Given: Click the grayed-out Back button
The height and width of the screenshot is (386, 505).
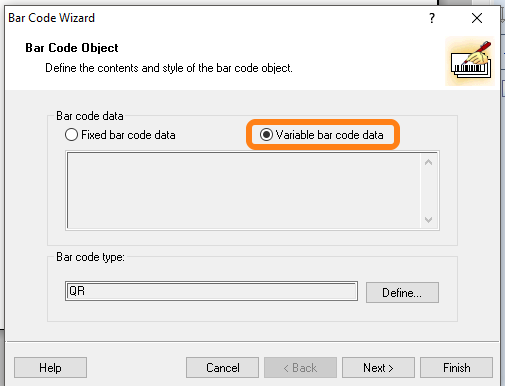Looking at the screenshot, I should click(300, 368).
